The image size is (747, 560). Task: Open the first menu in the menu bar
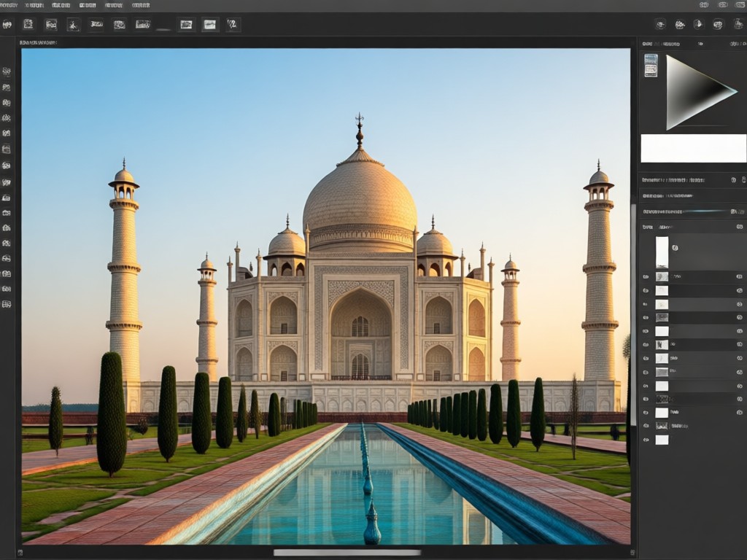coord(9,5)
